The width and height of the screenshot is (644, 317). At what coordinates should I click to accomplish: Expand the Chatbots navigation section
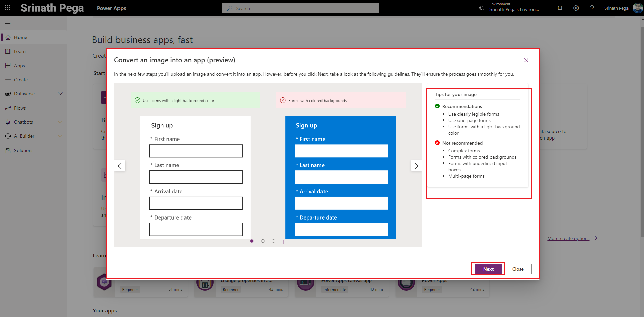(x=60, y=122)
